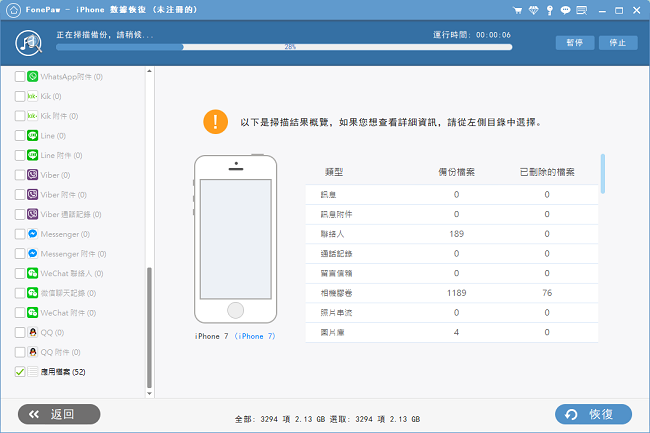Click the Viber 附件 icon

coord(33,194)
